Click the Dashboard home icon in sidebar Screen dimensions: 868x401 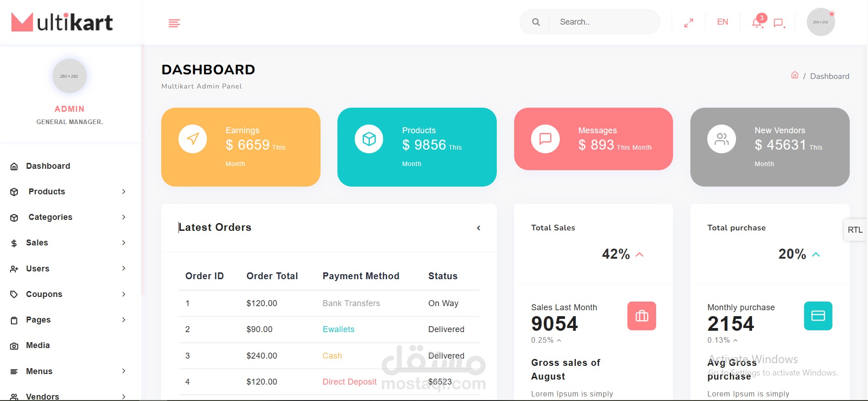tap(14, 167)
